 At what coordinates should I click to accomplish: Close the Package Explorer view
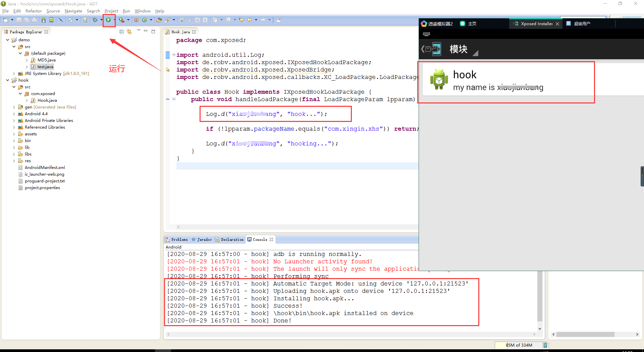(46, 32)
